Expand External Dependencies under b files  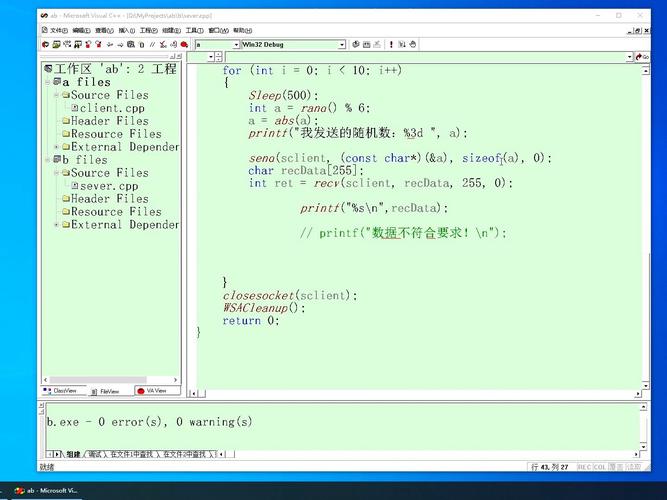(56, 225)
